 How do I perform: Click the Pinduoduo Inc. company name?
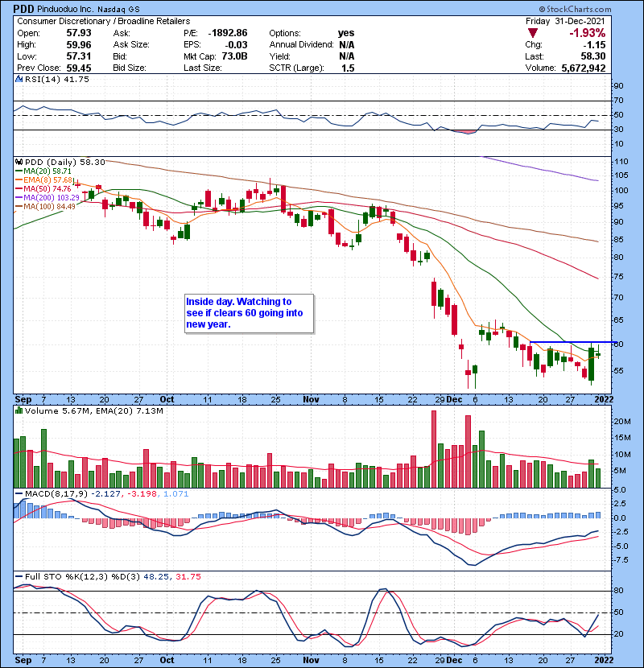(65, 10)
